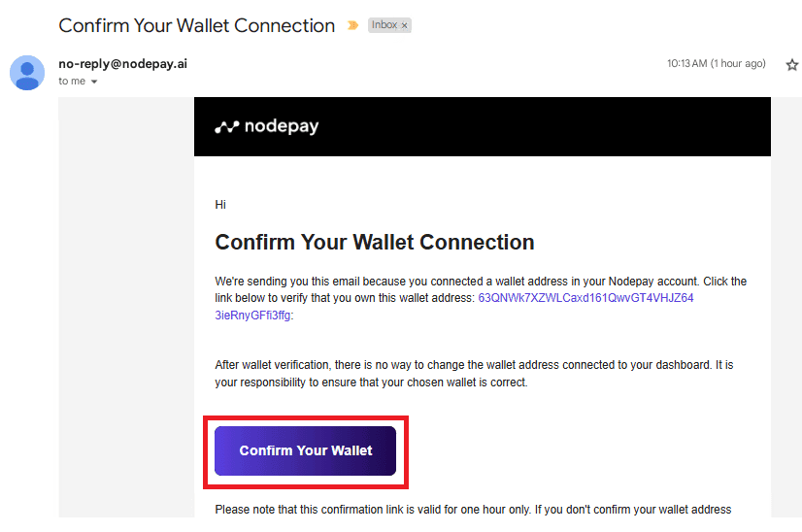Click the bold Confirm Your Wallet Connection heading
The height and width of the screenshot is (532, 802).
(x=375, y=242)
